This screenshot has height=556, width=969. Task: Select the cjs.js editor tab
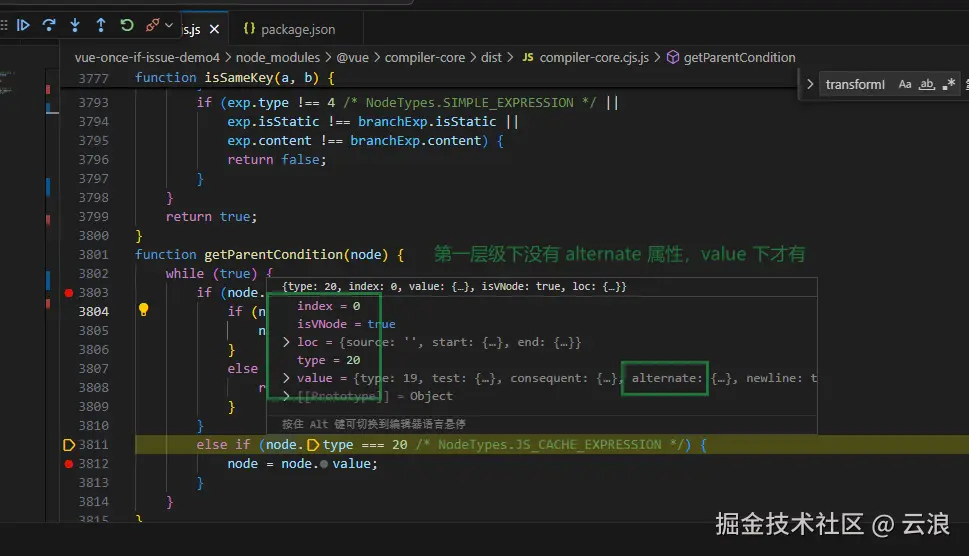point(192,29)
